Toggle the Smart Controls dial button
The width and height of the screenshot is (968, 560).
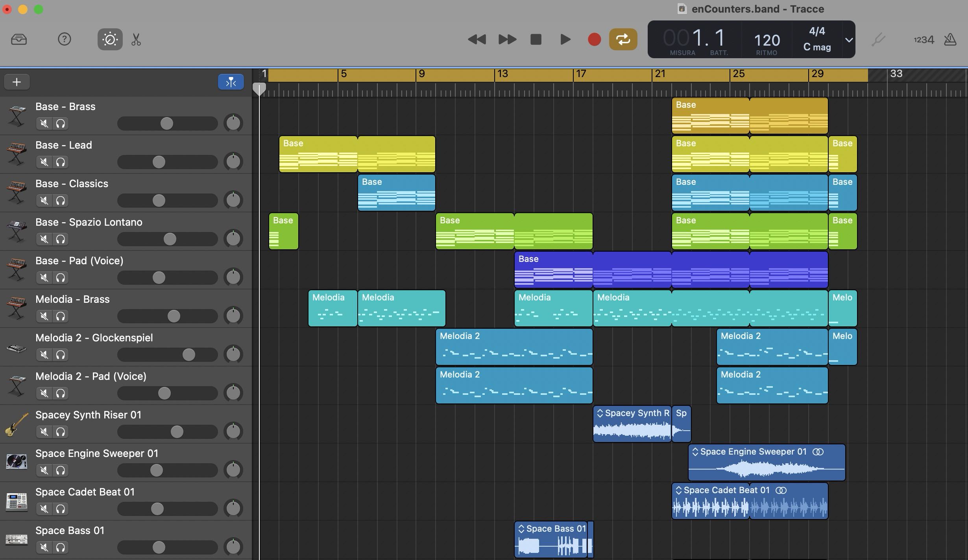pyautogui.click(x=110, y=39)
